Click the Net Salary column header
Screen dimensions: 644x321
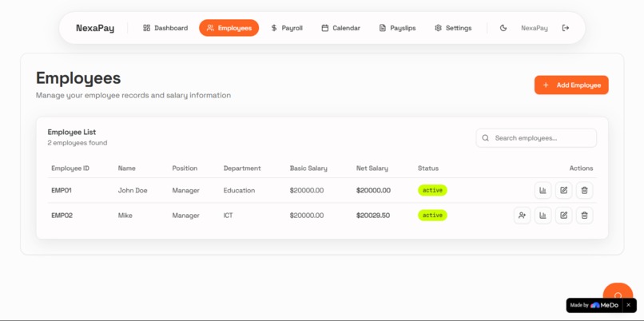coord(372,168)
